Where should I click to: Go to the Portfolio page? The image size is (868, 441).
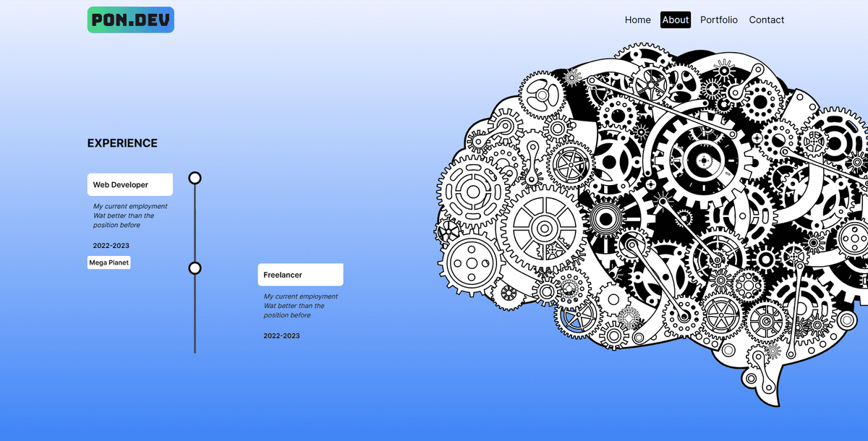click(719, 20)
